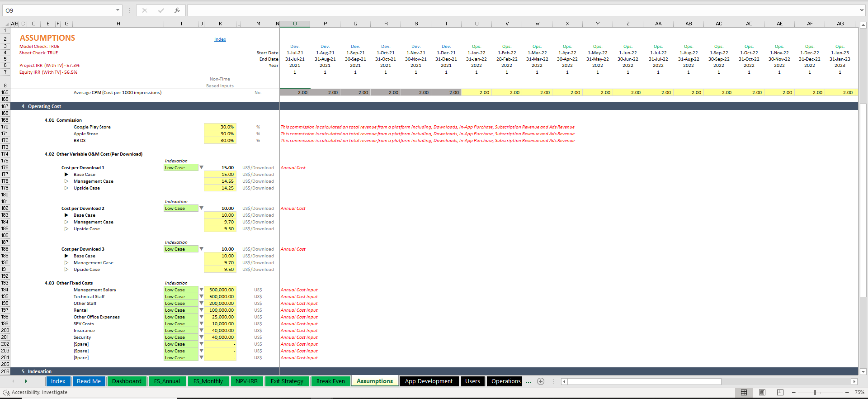Click the vertical scrollbar thumb
The height and width of the screenshot is (399, 868).
point(863,200)
